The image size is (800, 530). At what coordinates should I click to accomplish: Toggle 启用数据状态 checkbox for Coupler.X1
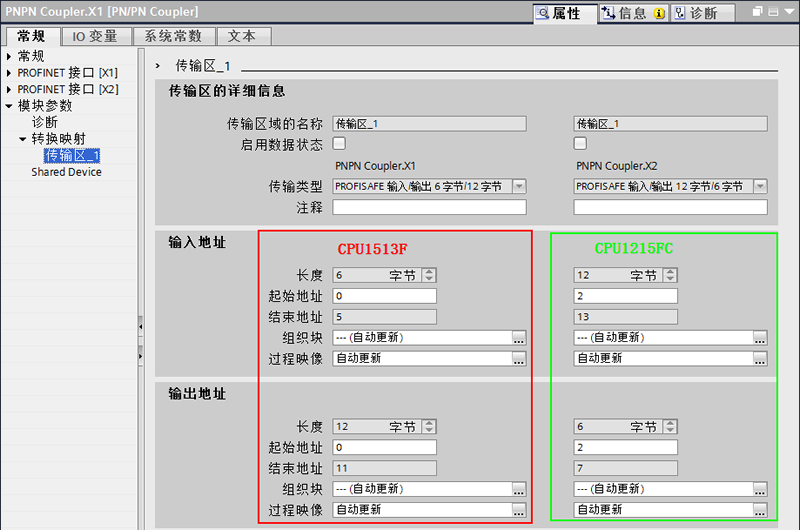click(x=339, y=143)
